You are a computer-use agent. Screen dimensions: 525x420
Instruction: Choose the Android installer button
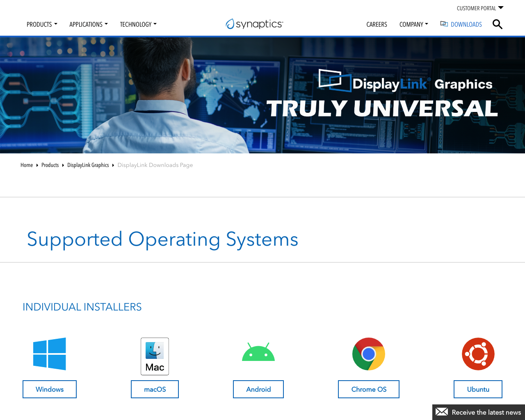click(258, 389)
